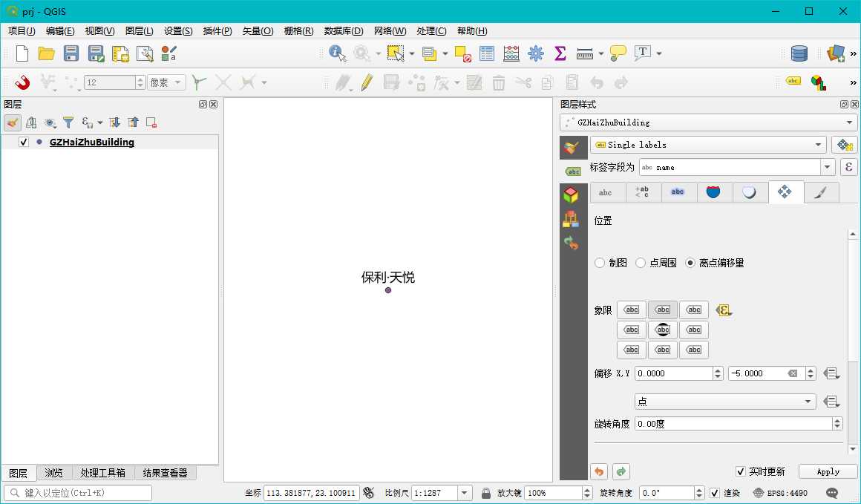The width and height of the screenshot is (861, 504).
Task: Filter legend with the funnel icon
Action: [x=68, y=122]
